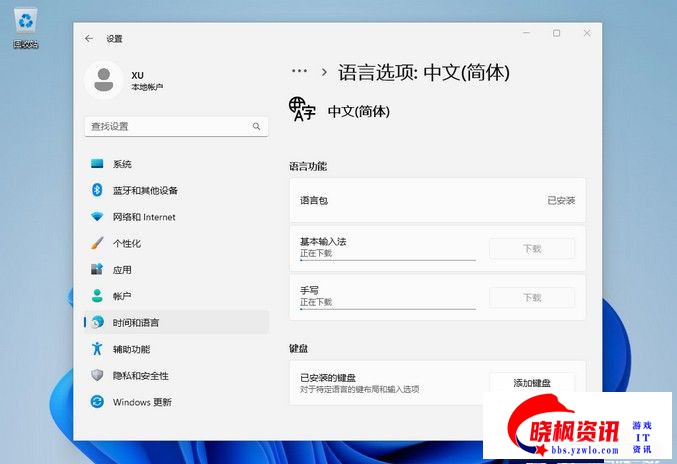
Task: Open 应用 using its apps icon
Action: [x=97, y=270]
